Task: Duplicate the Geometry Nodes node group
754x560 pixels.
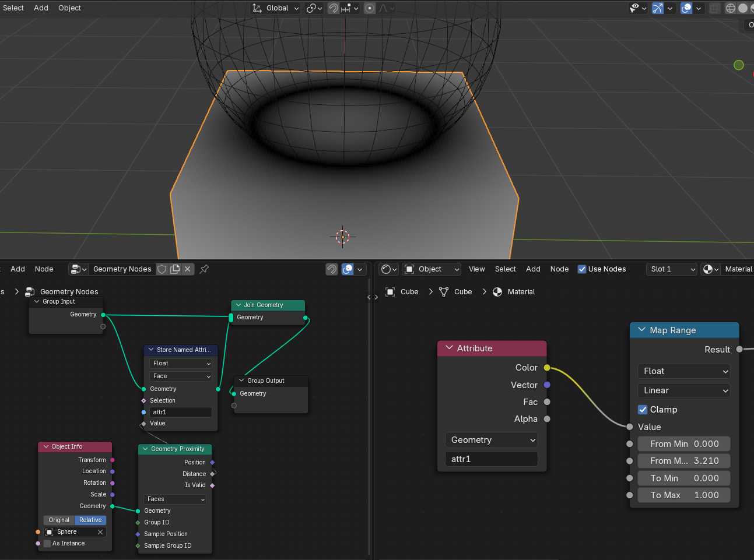Action: 175,269
